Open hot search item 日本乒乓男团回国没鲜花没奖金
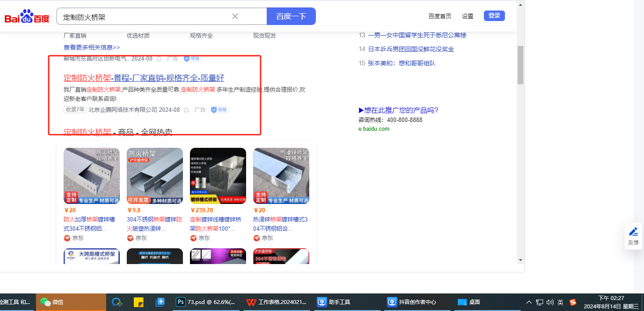This screenshot has width=644, height=311. (x=411, y=49)
